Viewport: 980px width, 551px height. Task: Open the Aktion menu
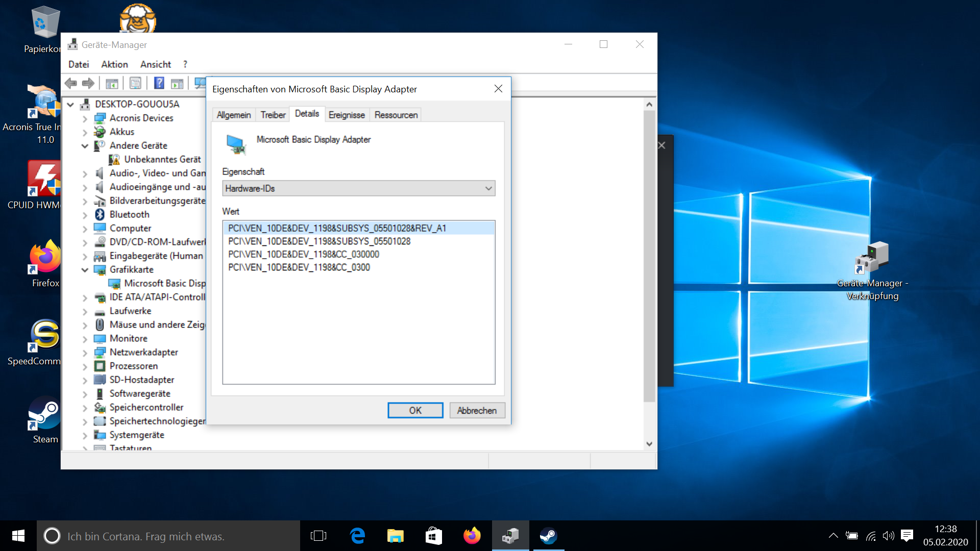[x=114, y=64]
